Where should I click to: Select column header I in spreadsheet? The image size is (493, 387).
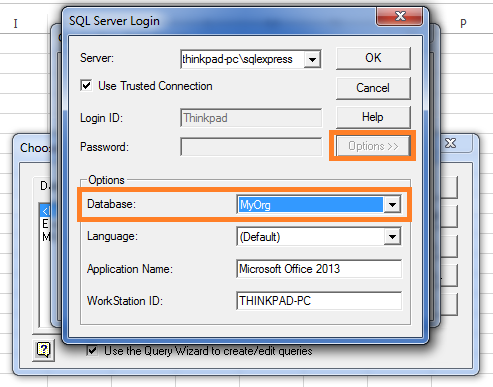[15, 24]
